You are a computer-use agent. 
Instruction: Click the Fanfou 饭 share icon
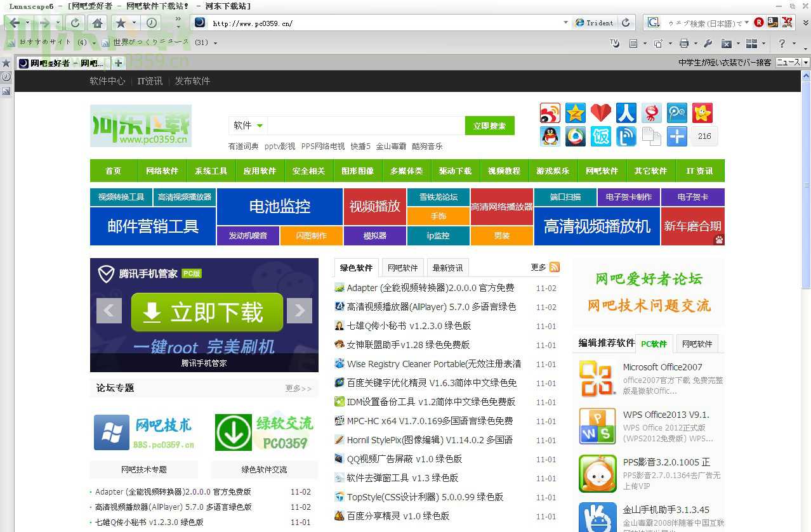coord(600,136)
